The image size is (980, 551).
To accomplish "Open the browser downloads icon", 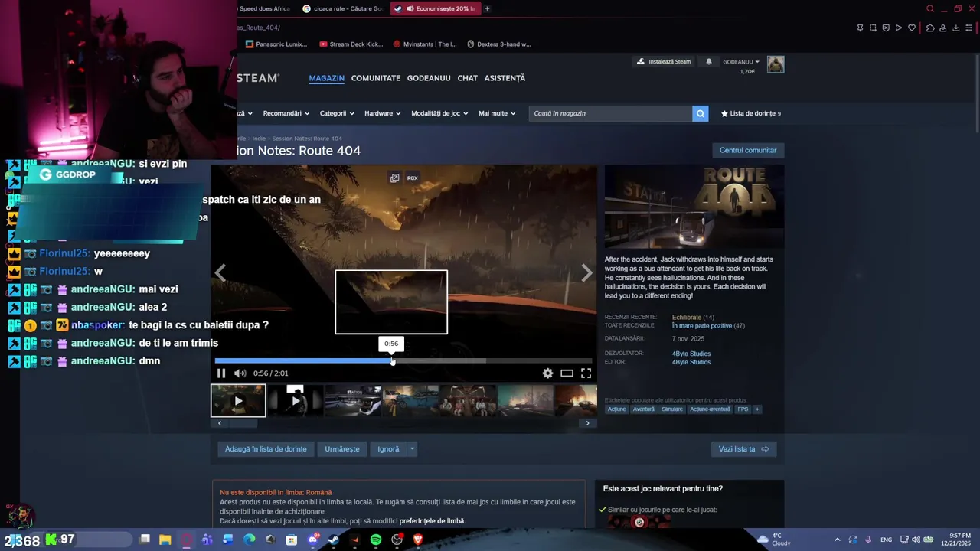I will [955, 28].
